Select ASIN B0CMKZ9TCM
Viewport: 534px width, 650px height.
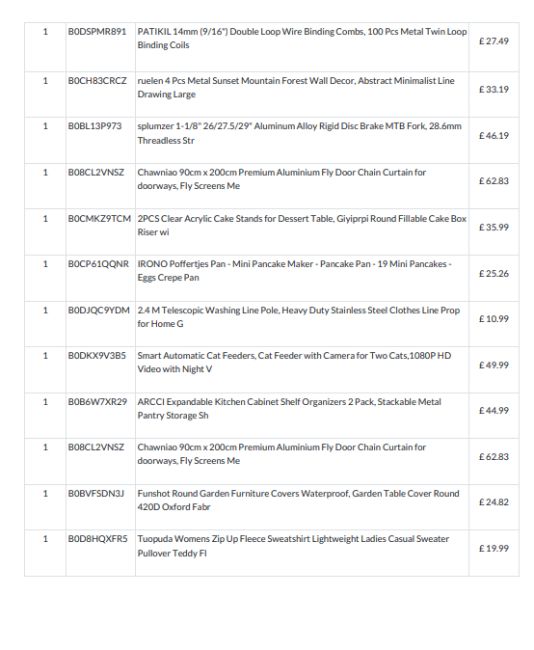point(100,219)
